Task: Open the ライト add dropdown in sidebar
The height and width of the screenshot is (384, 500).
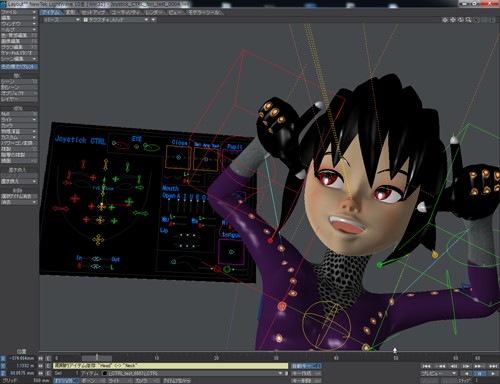Action: click(19, 120)
